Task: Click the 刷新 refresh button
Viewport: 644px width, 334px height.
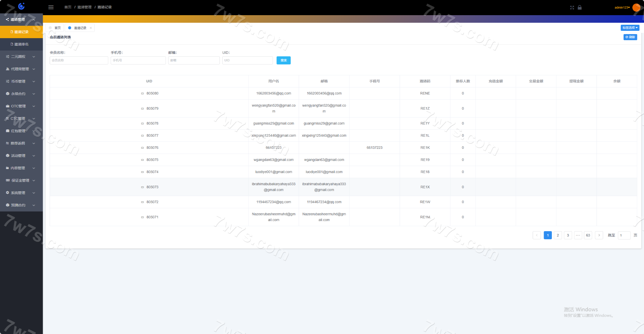Action: (630, 37)
